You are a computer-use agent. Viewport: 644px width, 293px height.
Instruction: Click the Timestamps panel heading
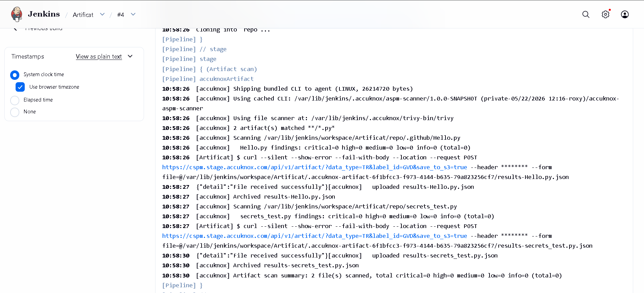click(28, 57)
